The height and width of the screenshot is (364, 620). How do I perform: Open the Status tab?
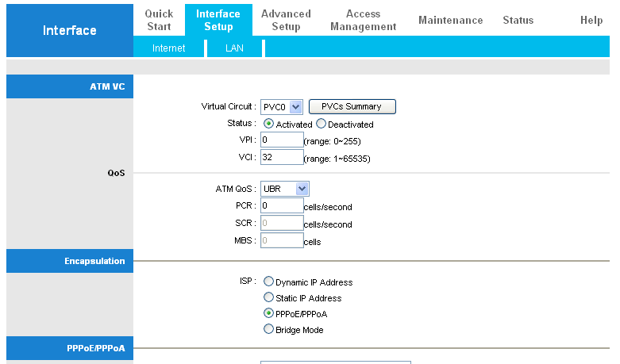click(518, 20)
